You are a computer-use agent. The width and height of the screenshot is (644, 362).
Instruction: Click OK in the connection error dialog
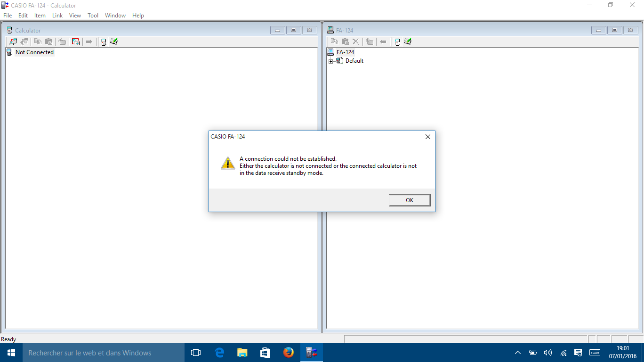410,200
